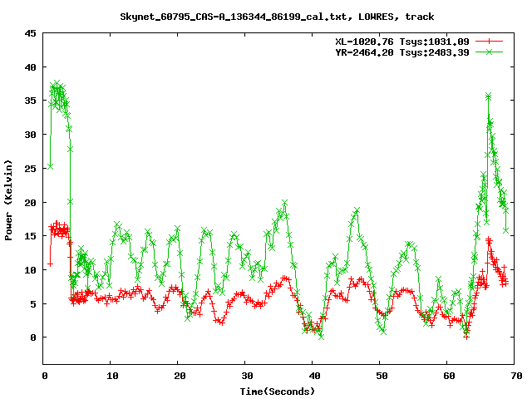Click the red curve's peak near 66 seconds
This screenshot has width=532, height=399.
(x=489, y=240)
